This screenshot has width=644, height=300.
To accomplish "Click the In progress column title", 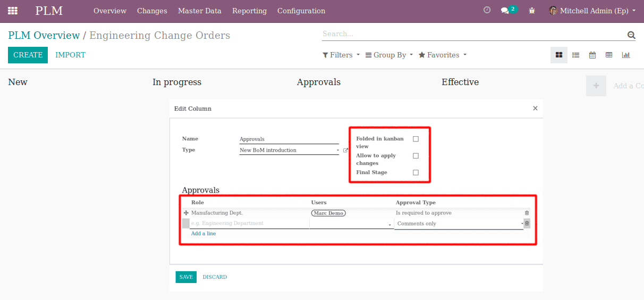I will pos(177,82).
